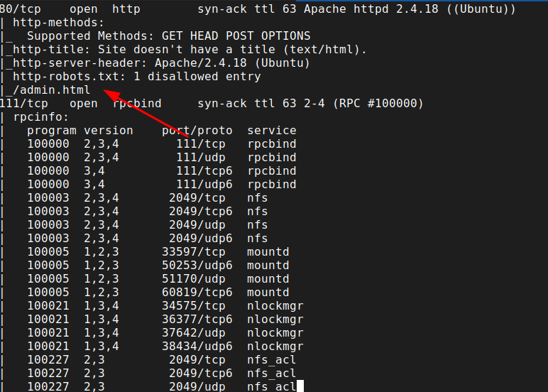Click the 'service' column header
This screenshot has height=392, width=548.
pos(272,131)
